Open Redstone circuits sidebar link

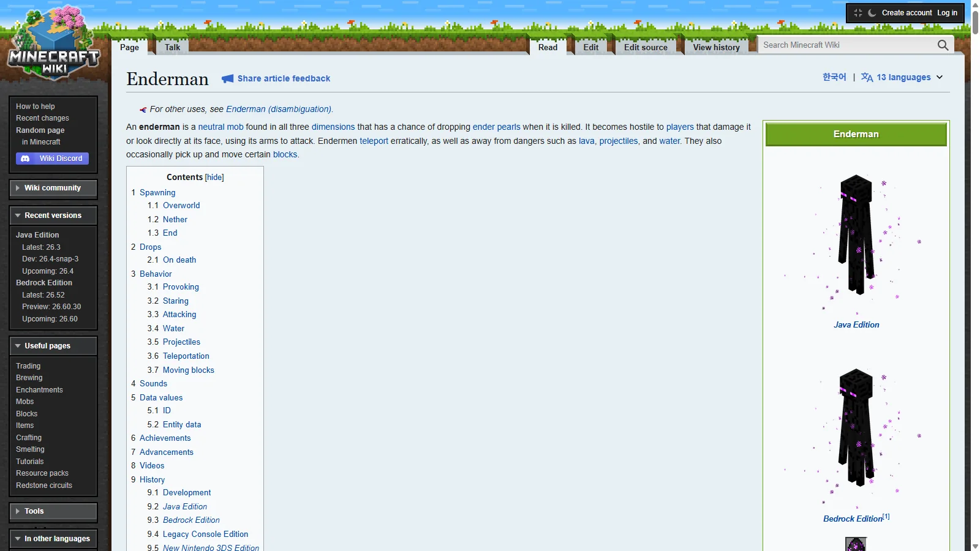point(44,485)
